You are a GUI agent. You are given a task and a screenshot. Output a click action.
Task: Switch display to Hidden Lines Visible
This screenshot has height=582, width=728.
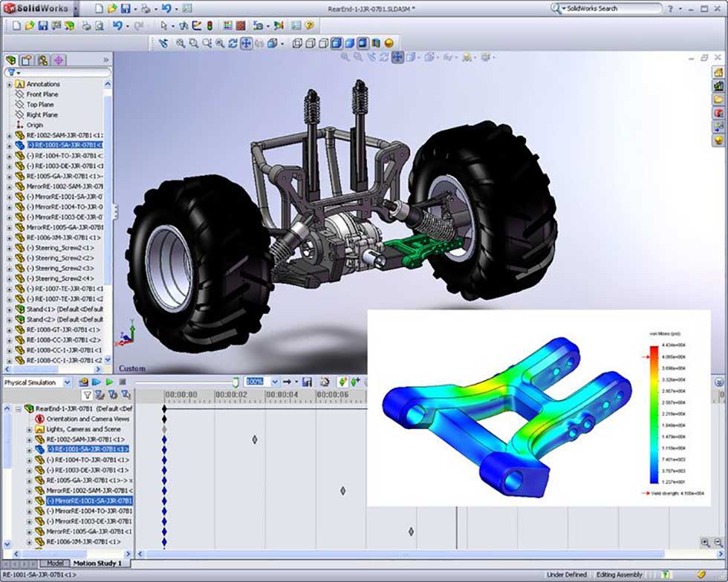point(311,43)
